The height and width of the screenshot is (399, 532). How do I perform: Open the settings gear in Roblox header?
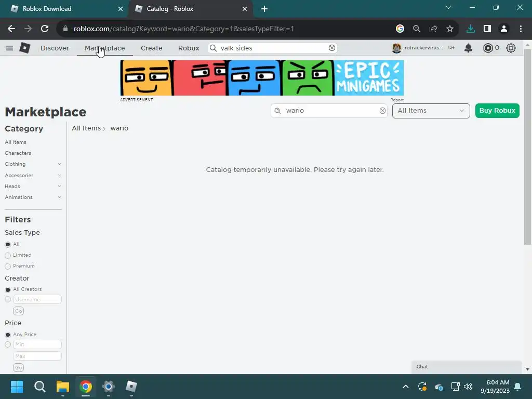tap(511, 48)
